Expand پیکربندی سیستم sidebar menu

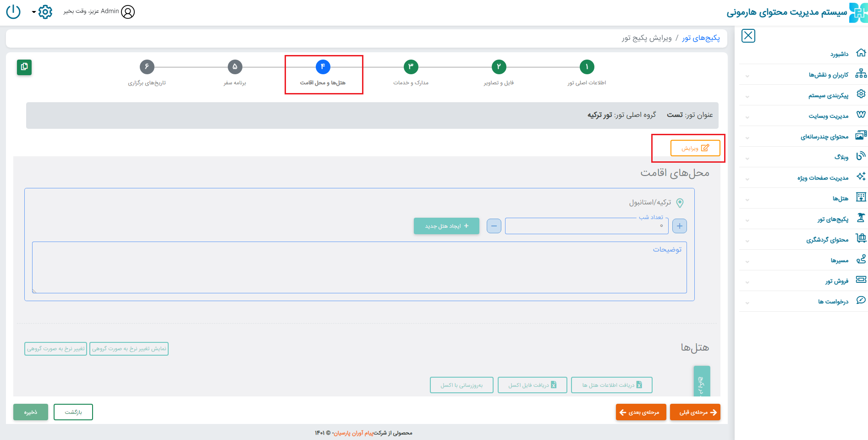(828, 95)
